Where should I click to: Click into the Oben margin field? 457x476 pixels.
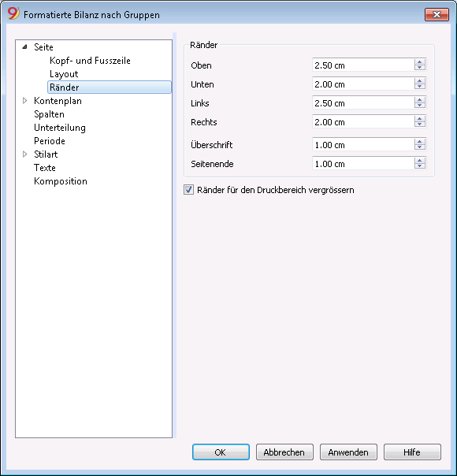(x=363, y=65)
